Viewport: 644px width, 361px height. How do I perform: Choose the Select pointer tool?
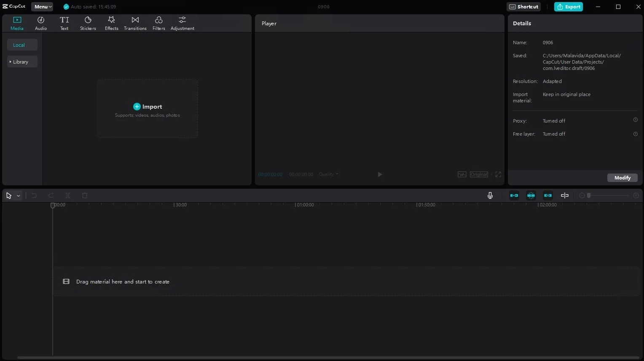tap(9, 195)
